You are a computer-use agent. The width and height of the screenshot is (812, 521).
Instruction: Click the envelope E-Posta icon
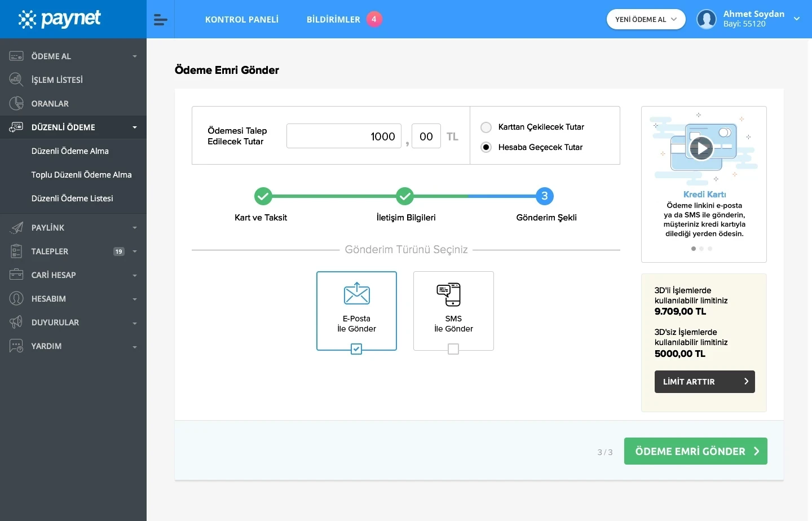click(356, 294)
